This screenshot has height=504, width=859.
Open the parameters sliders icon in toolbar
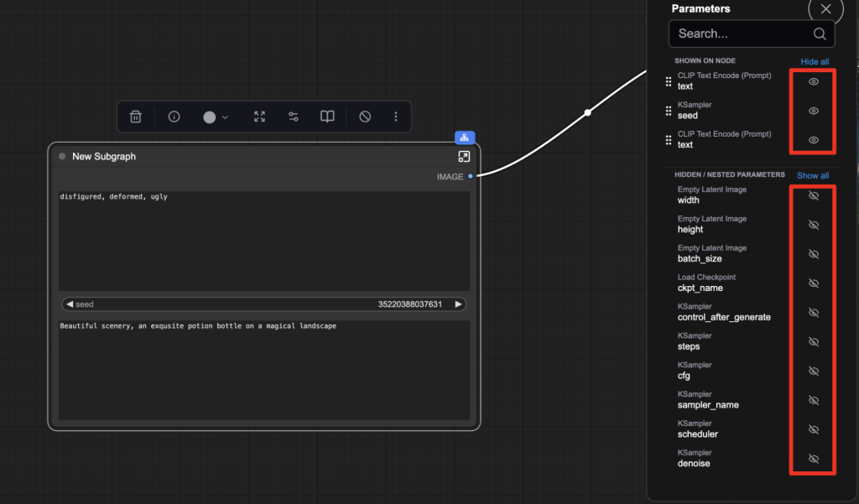coord(294,117)
